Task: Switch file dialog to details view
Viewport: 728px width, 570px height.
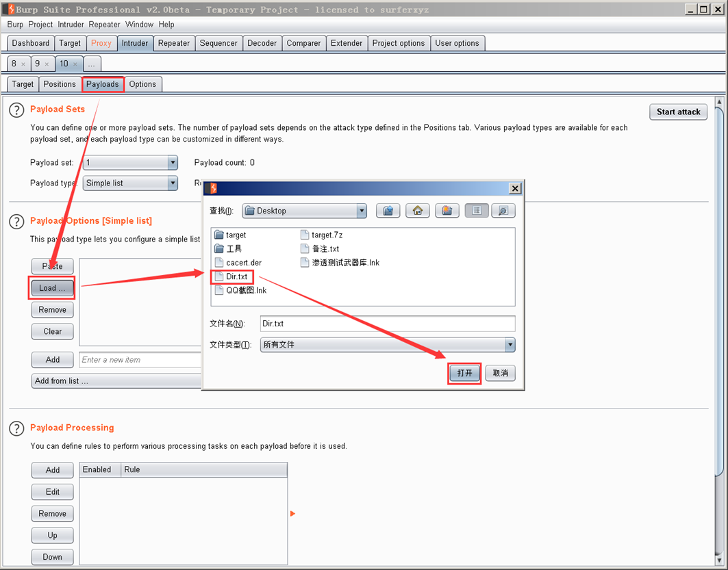Action: (503, 211)
